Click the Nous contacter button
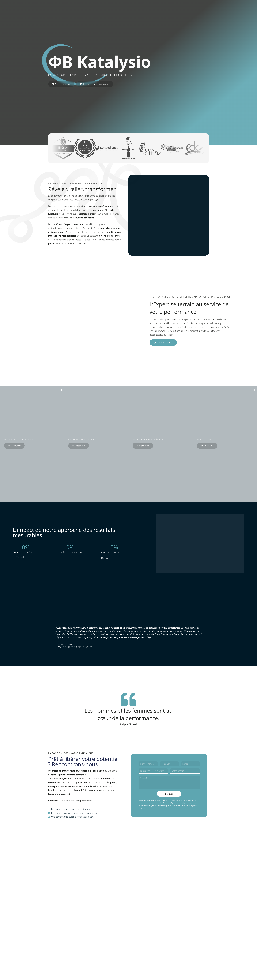This screenshot has height=980, width=257. [61, 84]
